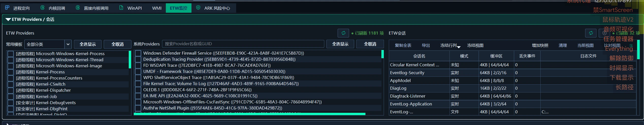This screenshot has height=125, width=644.
Task: Select the Diagtrack-Listener session row
Action: coord(513,96)
